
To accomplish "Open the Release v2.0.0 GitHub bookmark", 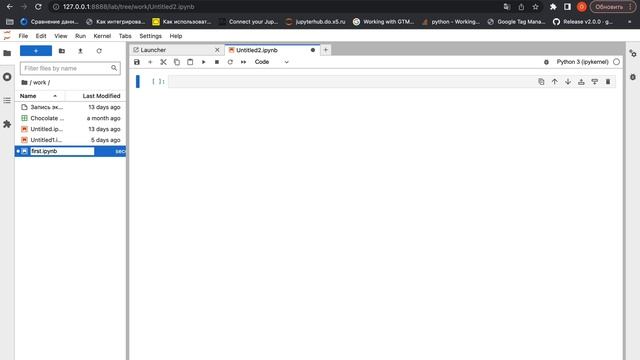I will 583,22.
